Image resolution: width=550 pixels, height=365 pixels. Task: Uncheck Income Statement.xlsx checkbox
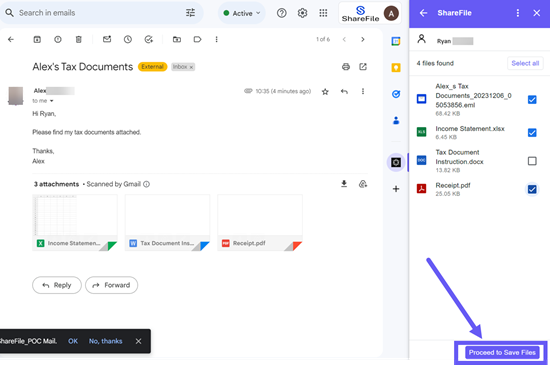click(532, 133)
